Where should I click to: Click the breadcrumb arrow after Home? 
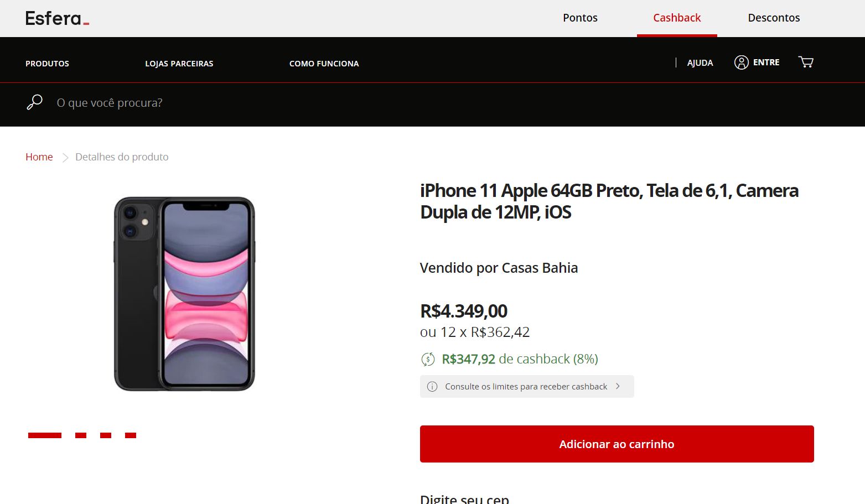point(65,158)
